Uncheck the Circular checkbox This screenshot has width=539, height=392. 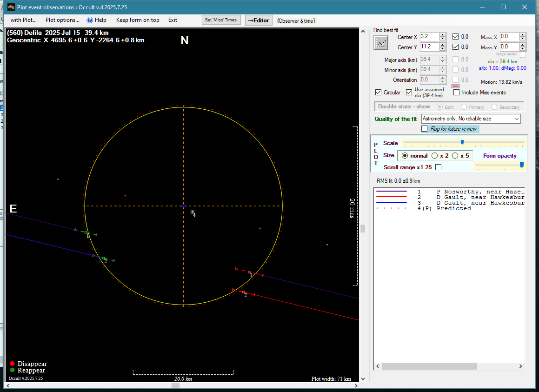pyautogui.click(x=379, y=93)
